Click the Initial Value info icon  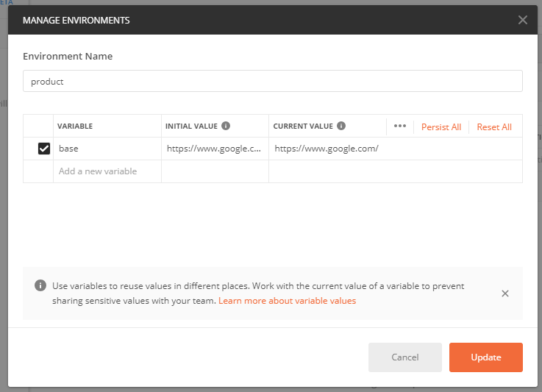pos(226,126)
